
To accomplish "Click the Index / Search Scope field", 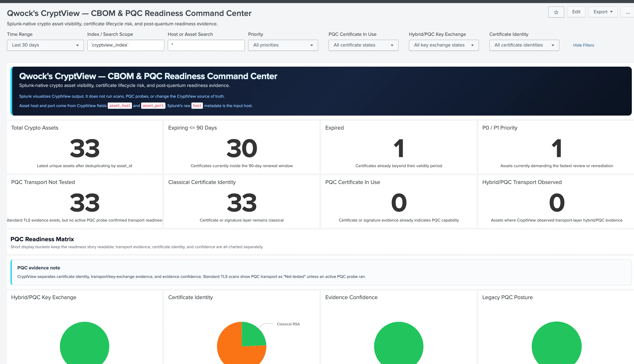I will 126,45.
